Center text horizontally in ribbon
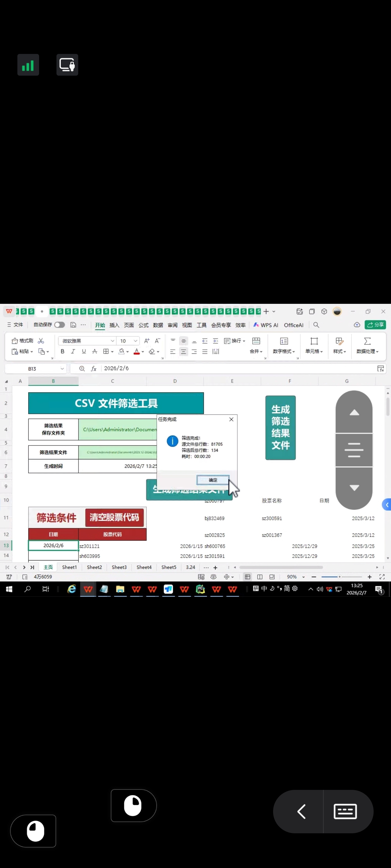 (x=183, y=352)
